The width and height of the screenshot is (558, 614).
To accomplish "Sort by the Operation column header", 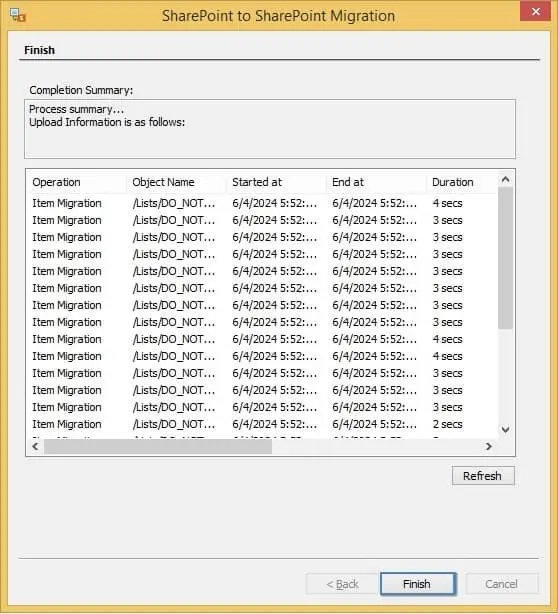I will (x=78, y=182).
